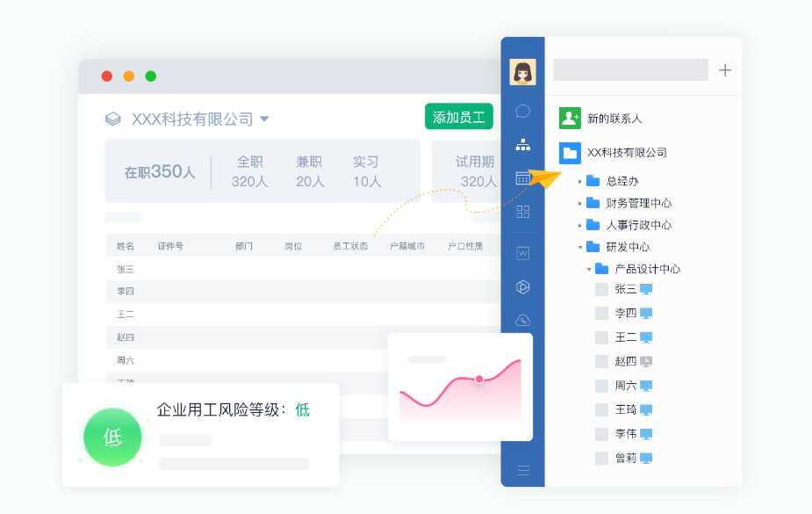
Task: Select the checkbox for 曾莉
Action: click(x=601, y=458)
